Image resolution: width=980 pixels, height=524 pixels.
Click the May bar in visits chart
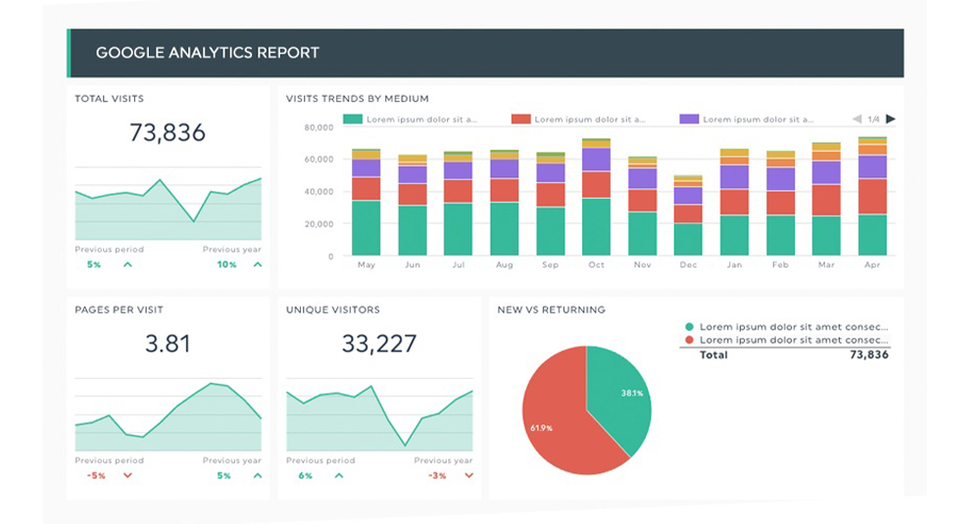[x=367, y=202]
